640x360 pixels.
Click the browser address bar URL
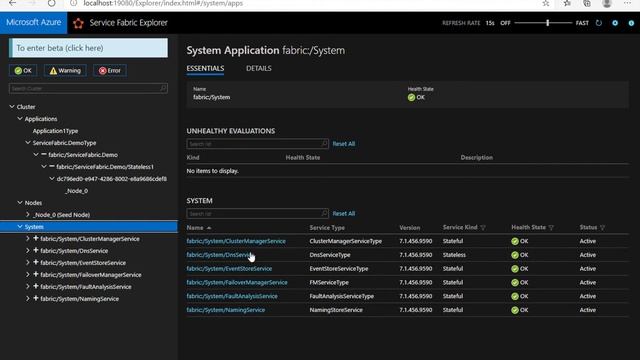point(163,3)
